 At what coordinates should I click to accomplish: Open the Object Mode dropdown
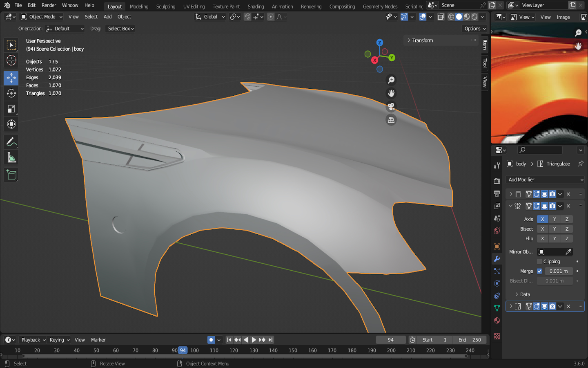point(42,17)
